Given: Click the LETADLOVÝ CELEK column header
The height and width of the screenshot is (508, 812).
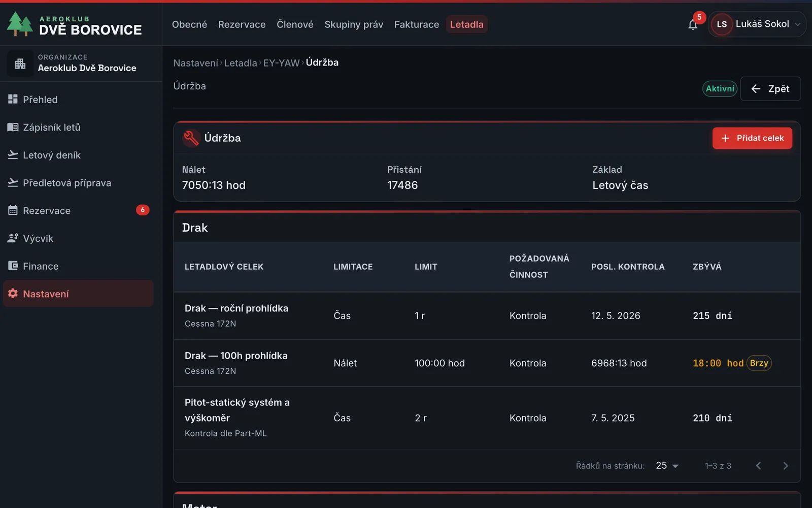Looking at the screenshot, I should tap(224, 267).
